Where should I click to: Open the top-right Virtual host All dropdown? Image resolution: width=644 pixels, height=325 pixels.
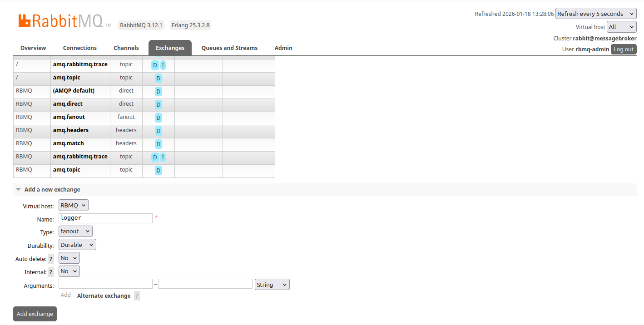tap(621, 27)
